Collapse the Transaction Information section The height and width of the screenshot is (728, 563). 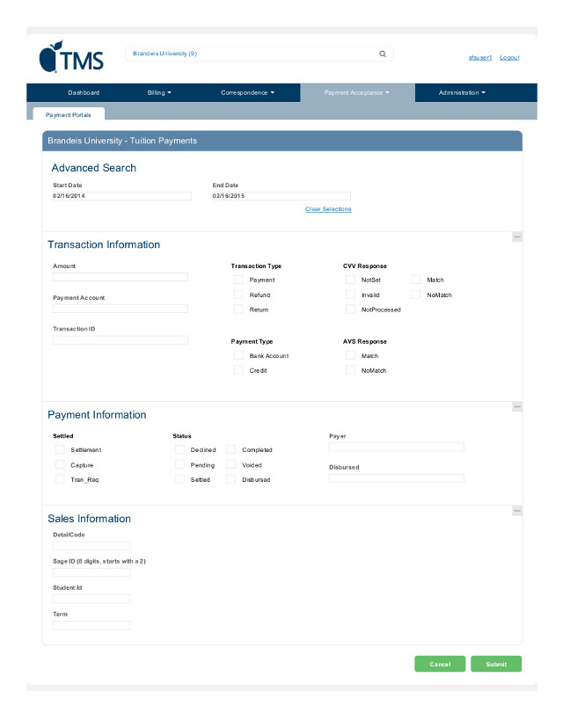coord(517,237)
